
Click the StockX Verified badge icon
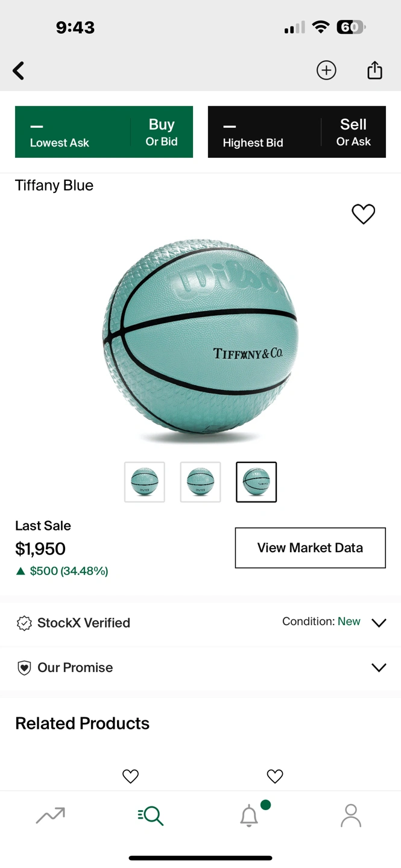[x=24, y=623]
